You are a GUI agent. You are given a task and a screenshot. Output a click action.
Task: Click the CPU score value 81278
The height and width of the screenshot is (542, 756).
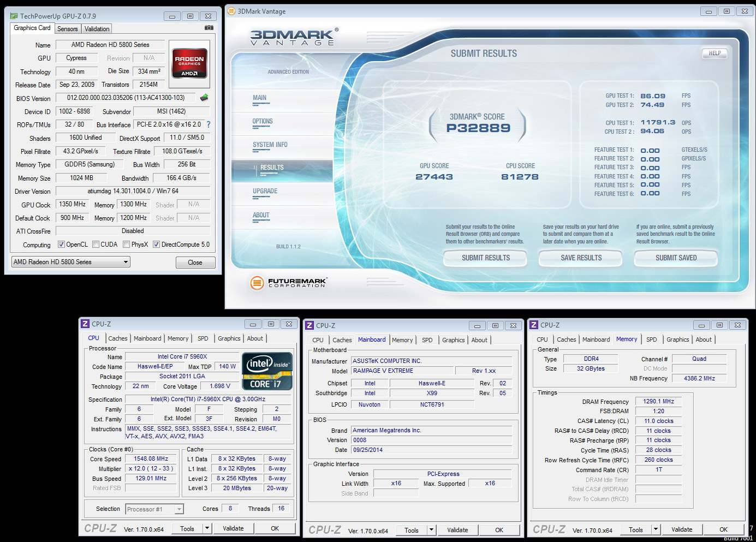click(x=520, y=177)
